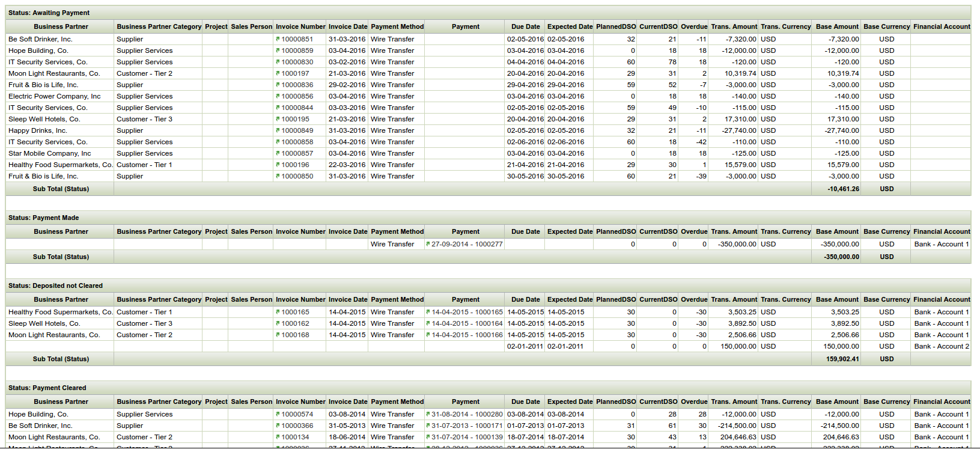Open invoice 1000195 for Sleep Well Hotels
980x452 pixels.
click(x=295, y=119)
